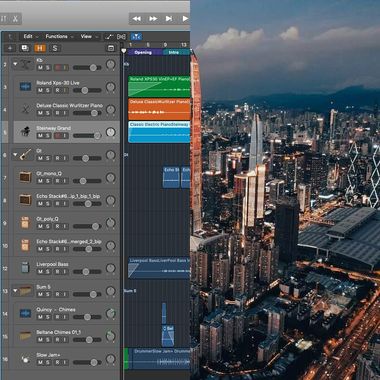Click the X button in control bar

pos(15,19)
